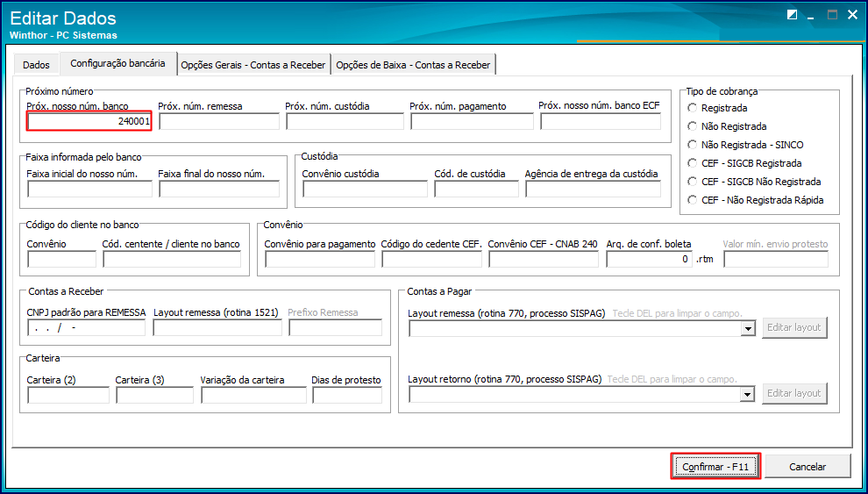Select the Configuração bancária tab
Image resolution: width=868 pixels, height=494 pixels.
point(117,63)
